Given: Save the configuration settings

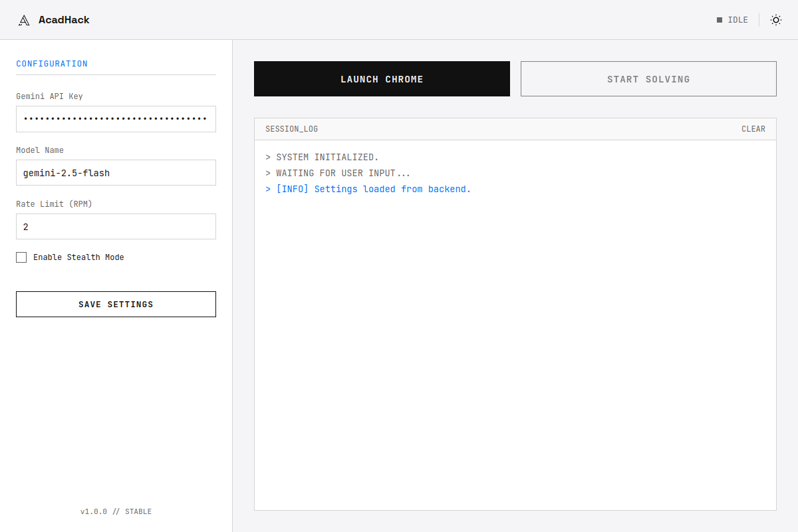Looking at the screenshot, I should pyautogui.click(x=116, y=304).
